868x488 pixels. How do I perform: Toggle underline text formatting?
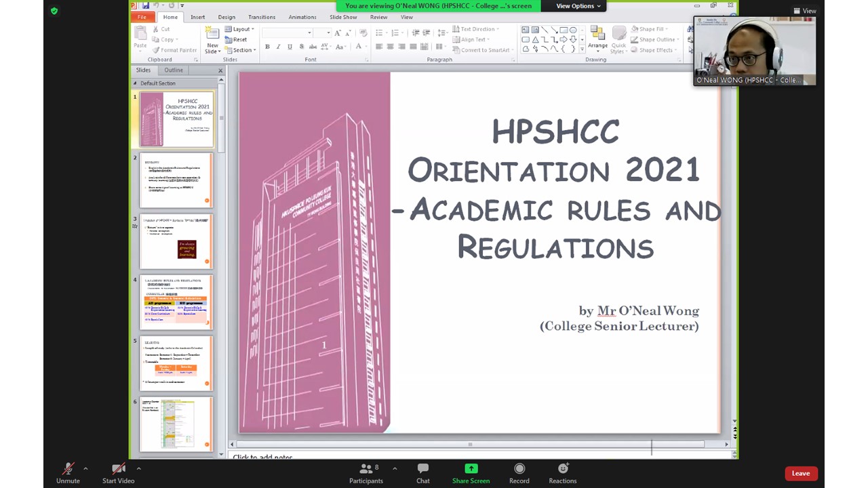tap(290, 47)
